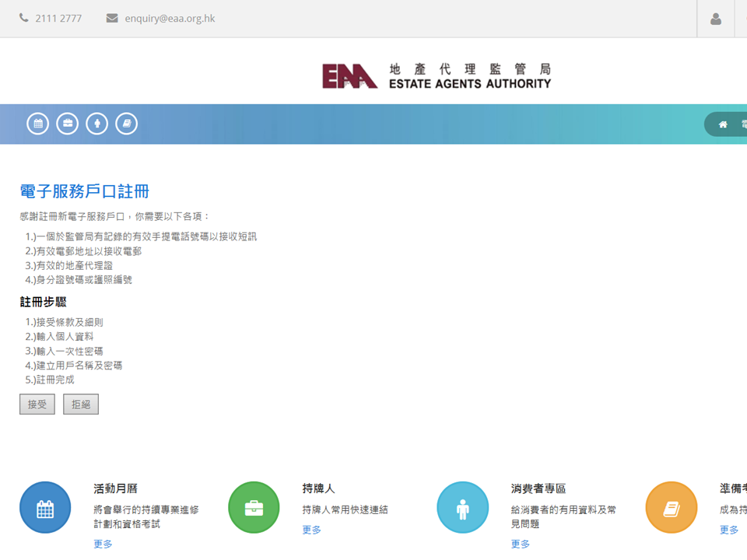
Task: Click the large green briefcase circle icon
Action: (x=254, y=508)
